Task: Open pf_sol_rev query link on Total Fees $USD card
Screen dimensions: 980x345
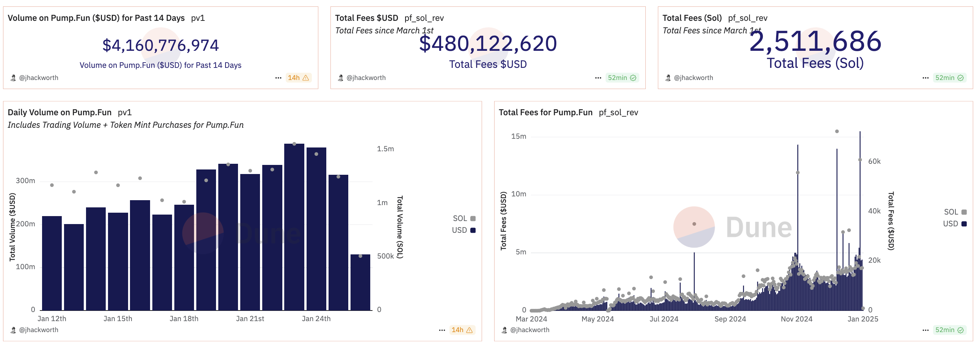Action: [x=424, y=18]
